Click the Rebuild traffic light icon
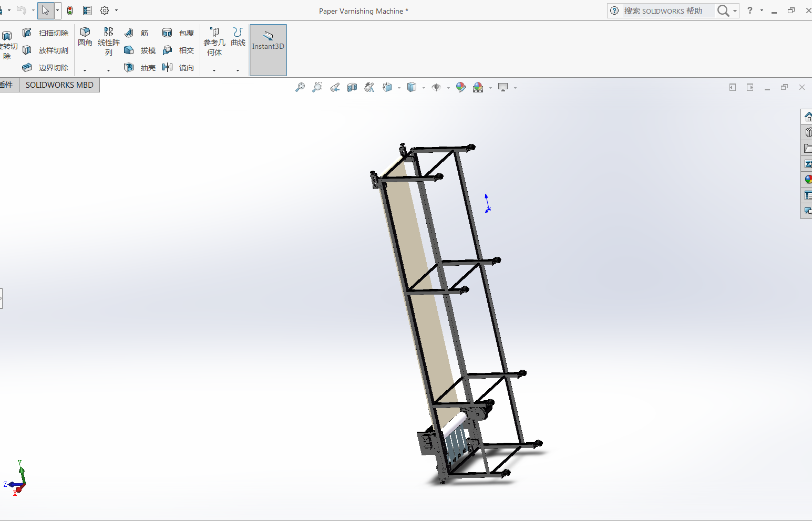The width and height of the screenshot is (812, 521). tap(70, 11)
